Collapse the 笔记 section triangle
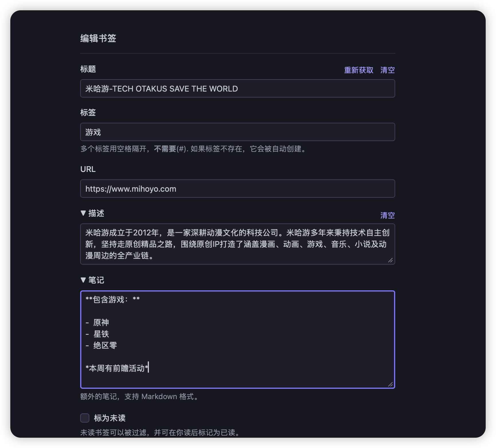The height and width of the screenshot is (448, 496). click(83, 280)
